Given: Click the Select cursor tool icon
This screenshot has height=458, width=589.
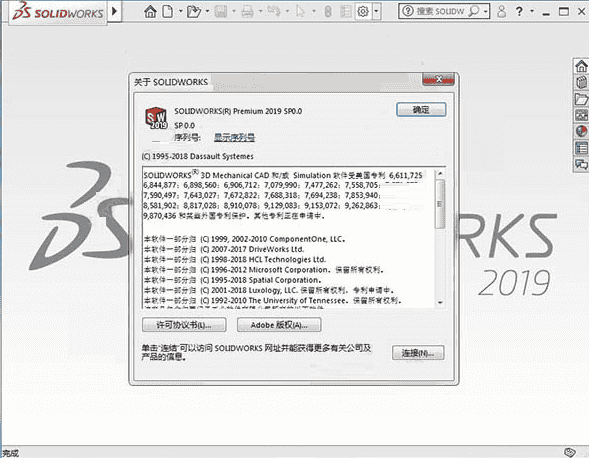Looking at the screenshot, I should pyautogui.click(x=301, y=12).
